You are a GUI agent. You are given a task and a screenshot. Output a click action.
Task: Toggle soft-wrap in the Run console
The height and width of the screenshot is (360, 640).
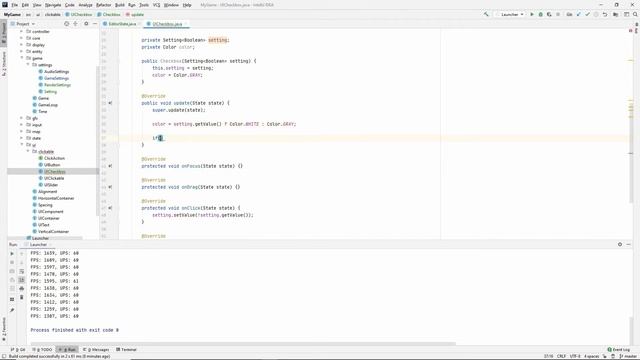pos(22,271)
